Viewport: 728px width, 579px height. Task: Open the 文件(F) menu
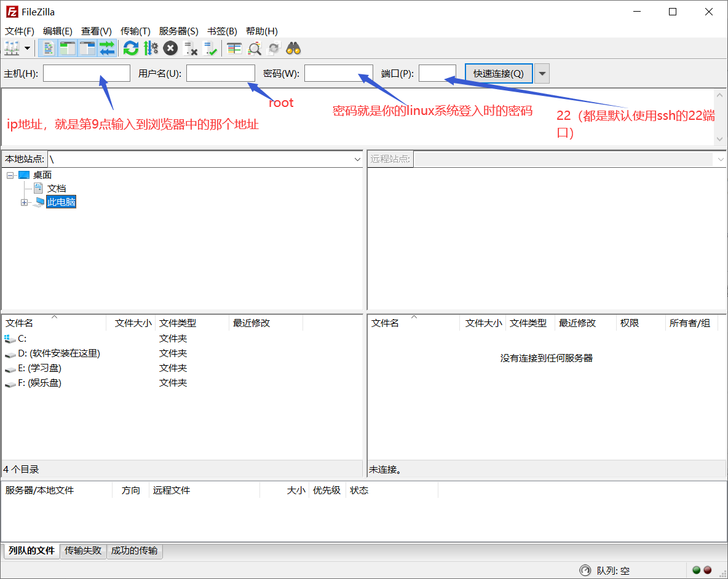20,31
